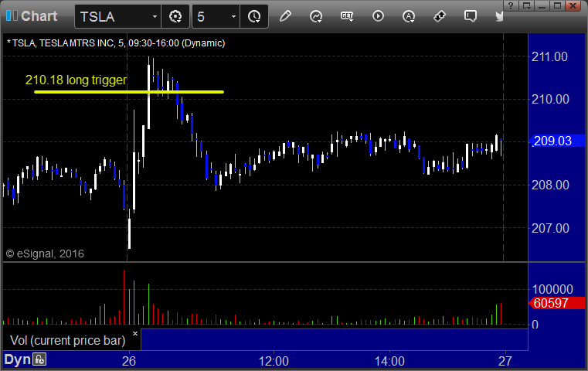Open the studies chart-line icon menu
This screenshot has height=371, width=588.
(316, 16)
